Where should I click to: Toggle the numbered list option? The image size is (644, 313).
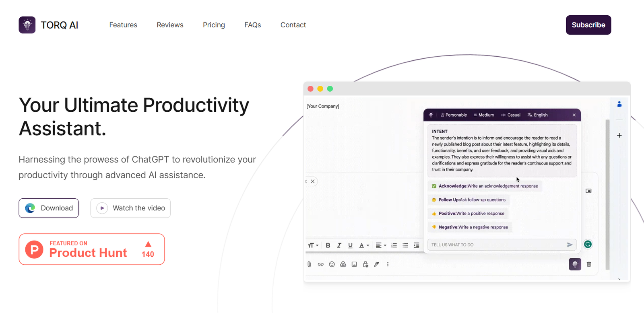coord(394,245)
